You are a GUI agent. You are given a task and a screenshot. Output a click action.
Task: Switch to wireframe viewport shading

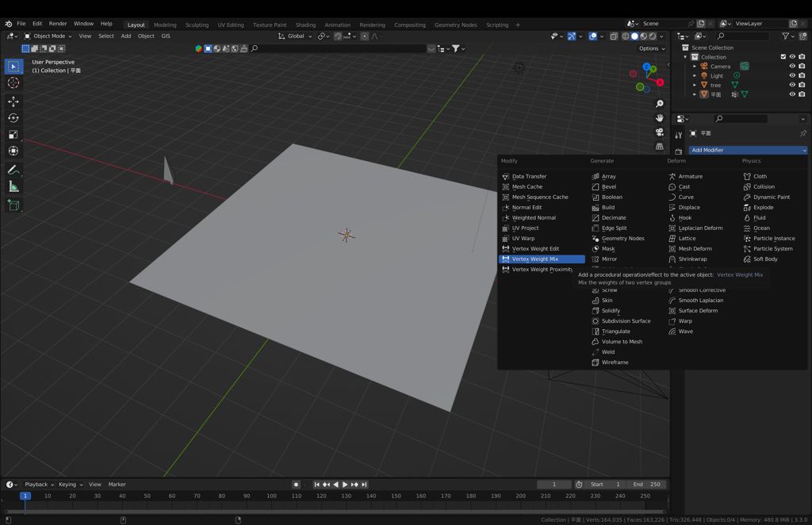[x=626, y=36]
